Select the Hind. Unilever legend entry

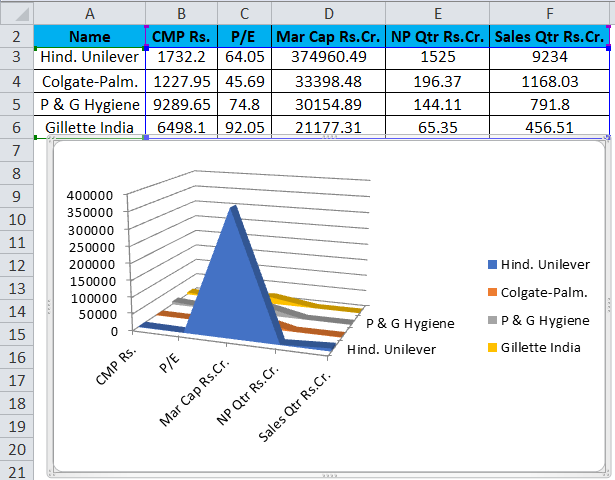pyautogui.click(x=539, y=264)
